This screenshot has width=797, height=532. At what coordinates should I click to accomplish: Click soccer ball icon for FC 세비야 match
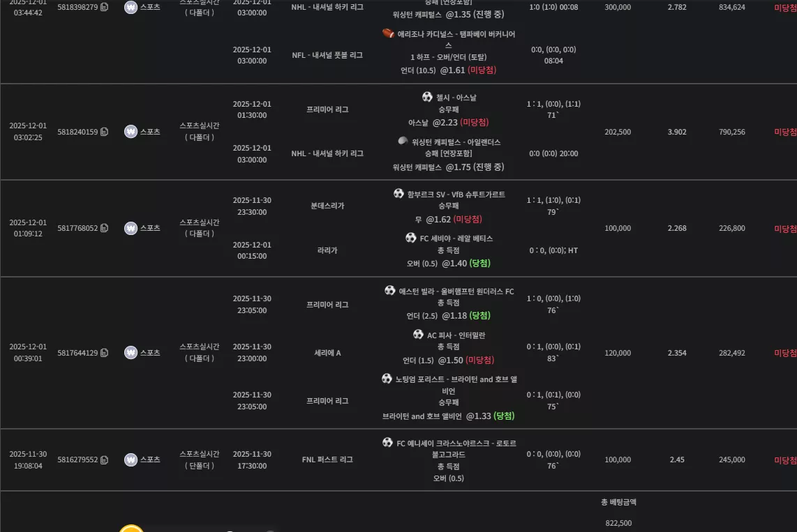pyautogui.click(x=410, y=238)
